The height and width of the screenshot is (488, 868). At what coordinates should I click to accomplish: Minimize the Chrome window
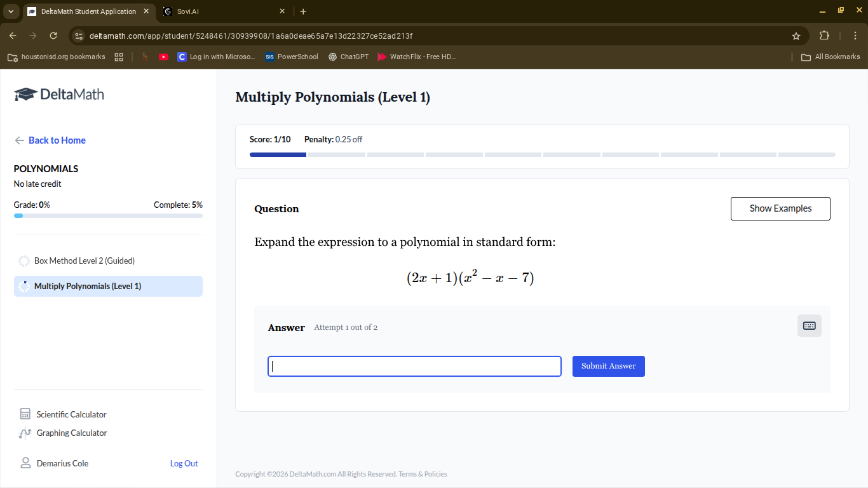tap(822, 11)
